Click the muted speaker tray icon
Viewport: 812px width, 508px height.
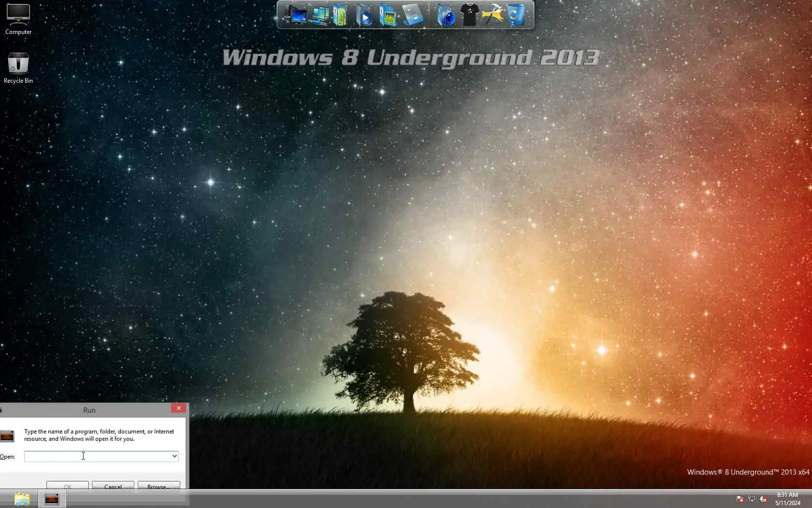(x=763, y=499)
